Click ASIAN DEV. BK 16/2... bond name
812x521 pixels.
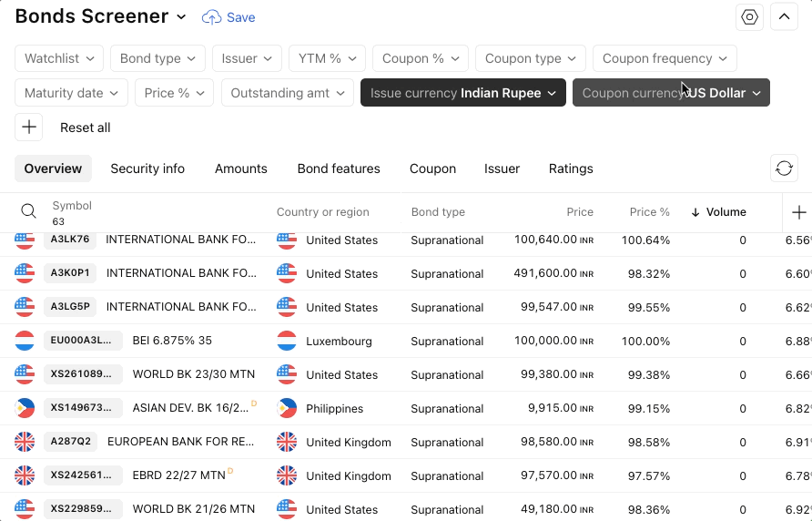click(190, 408)
